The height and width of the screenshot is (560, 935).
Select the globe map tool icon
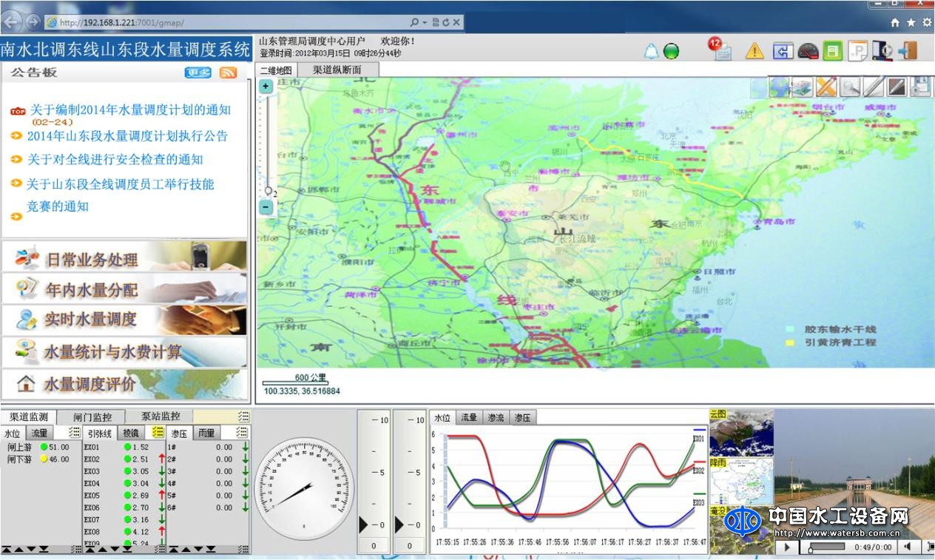coord(780,87)
